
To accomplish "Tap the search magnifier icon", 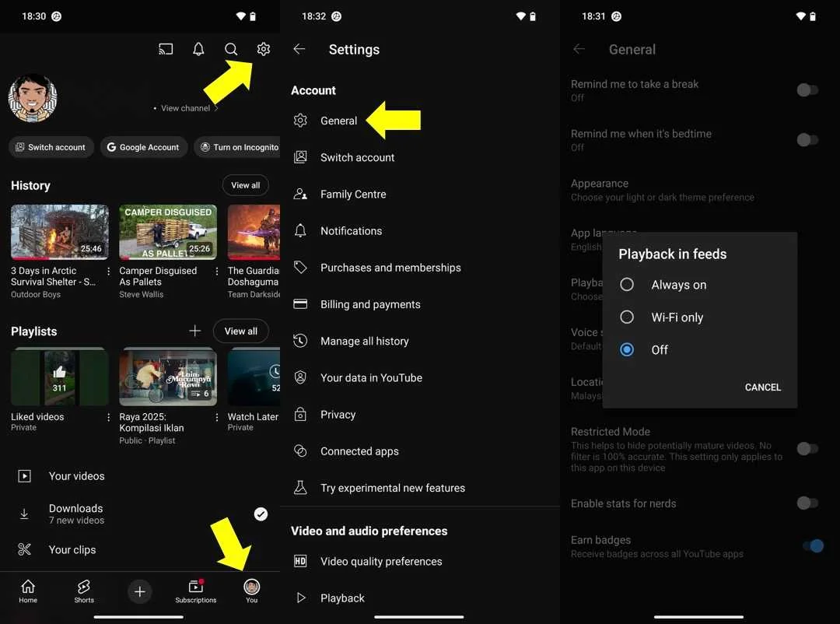I will point(231,49).
